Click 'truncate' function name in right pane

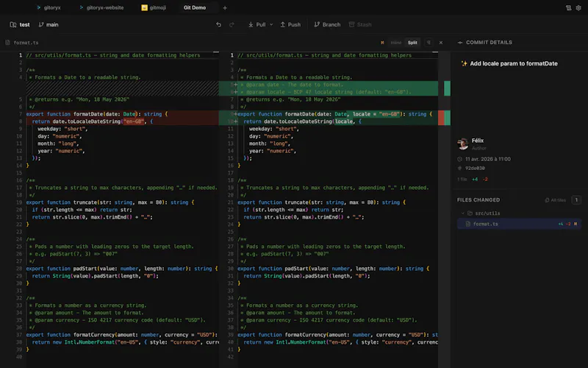(x=297, y=202)
